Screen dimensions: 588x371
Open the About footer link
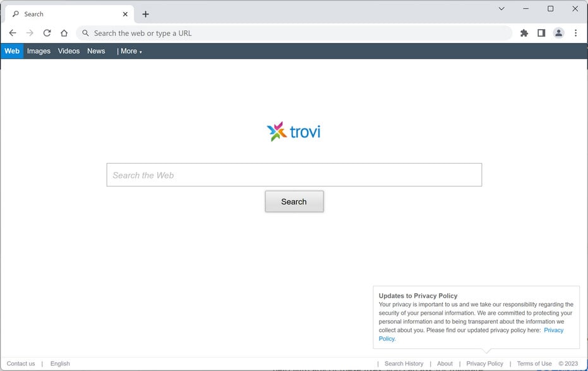click(x=445, y=363)
